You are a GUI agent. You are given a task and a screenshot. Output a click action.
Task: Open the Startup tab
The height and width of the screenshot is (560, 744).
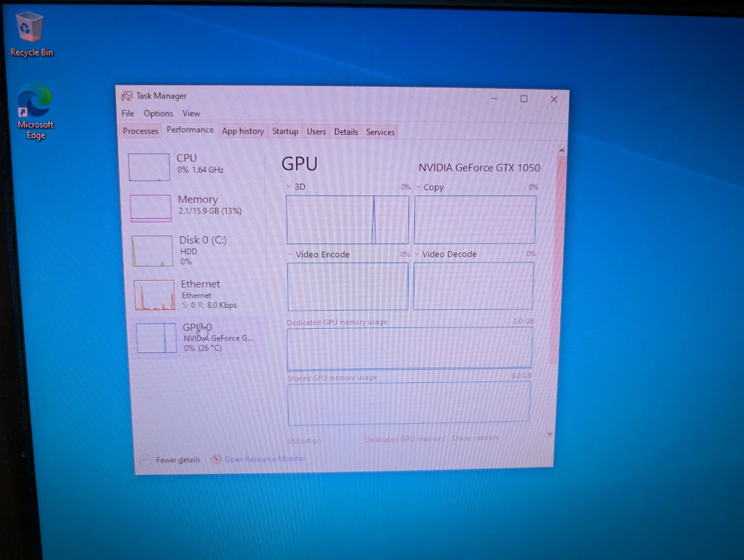click(x=285, y=131)
